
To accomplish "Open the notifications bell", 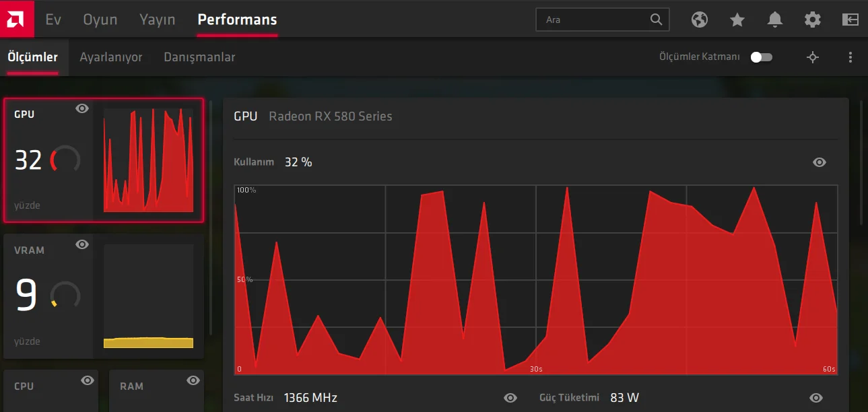I will pos(775,20).
